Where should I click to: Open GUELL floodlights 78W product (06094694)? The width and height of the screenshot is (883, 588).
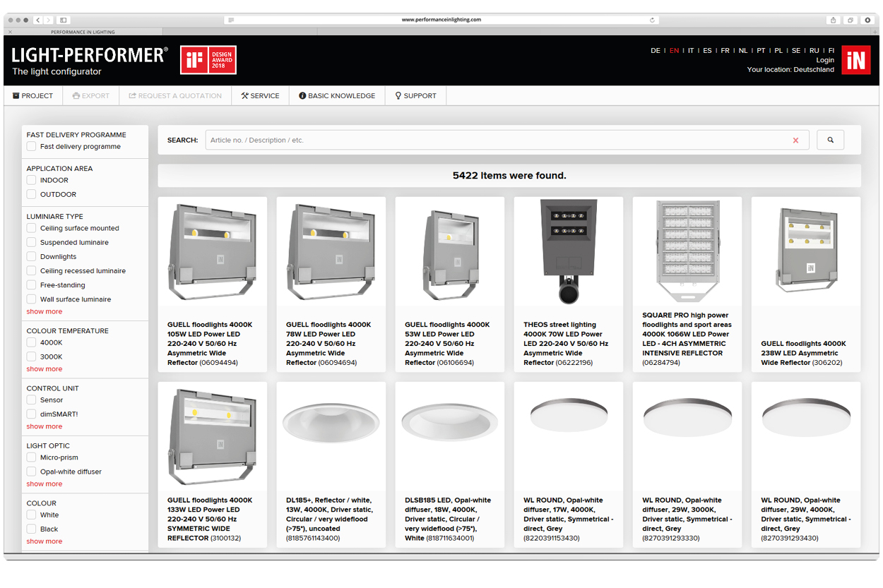click(331, 284)
